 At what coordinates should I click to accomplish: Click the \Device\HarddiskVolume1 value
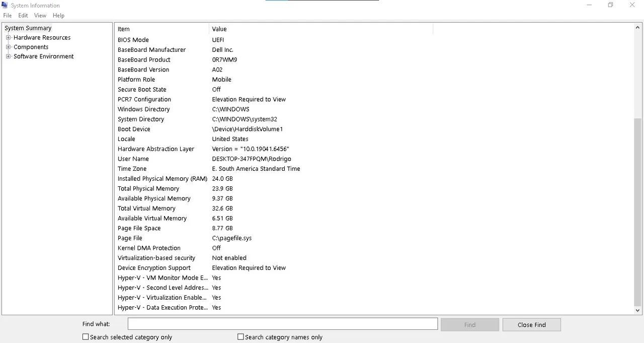pos(248,129)
